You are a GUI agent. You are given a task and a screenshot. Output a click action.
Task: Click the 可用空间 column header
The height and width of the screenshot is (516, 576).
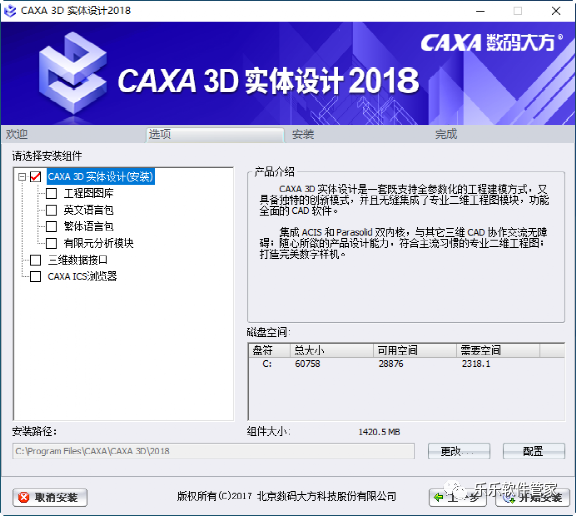415,350
